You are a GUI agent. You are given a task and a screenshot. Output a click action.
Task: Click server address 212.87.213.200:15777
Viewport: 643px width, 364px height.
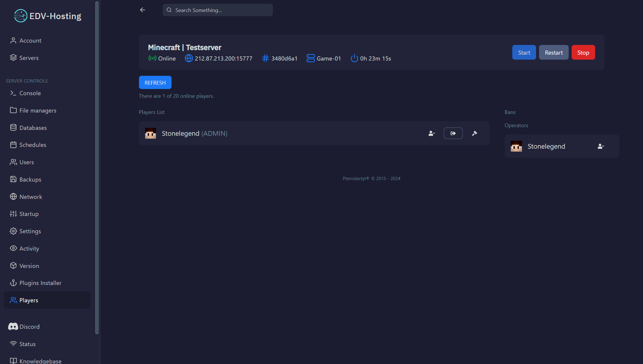224,58
